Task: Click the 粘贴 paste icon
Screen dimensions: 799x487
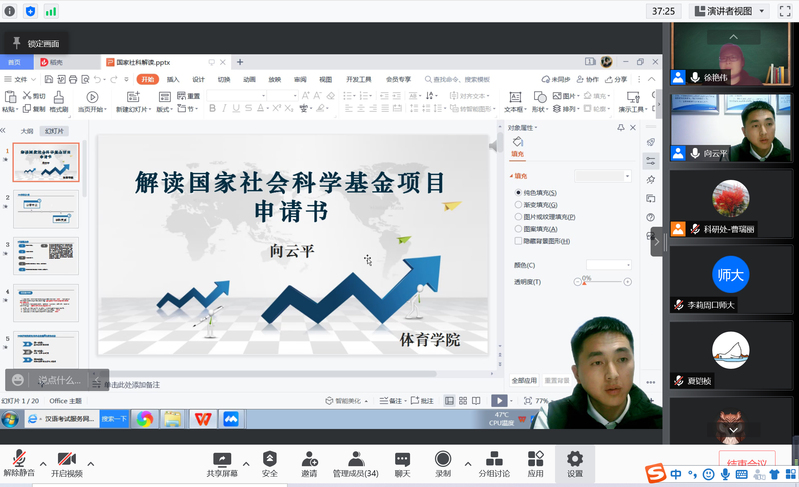Action: click(10, 97)
